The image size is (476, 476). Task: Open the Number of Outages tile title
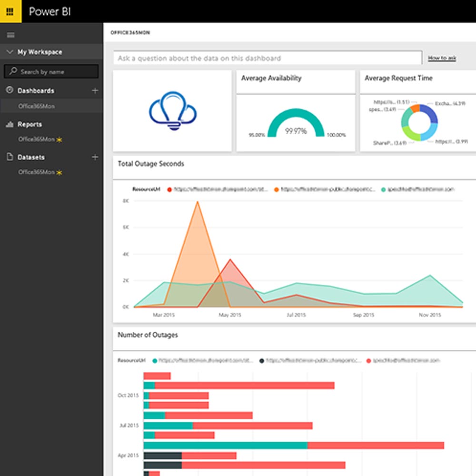148,335
